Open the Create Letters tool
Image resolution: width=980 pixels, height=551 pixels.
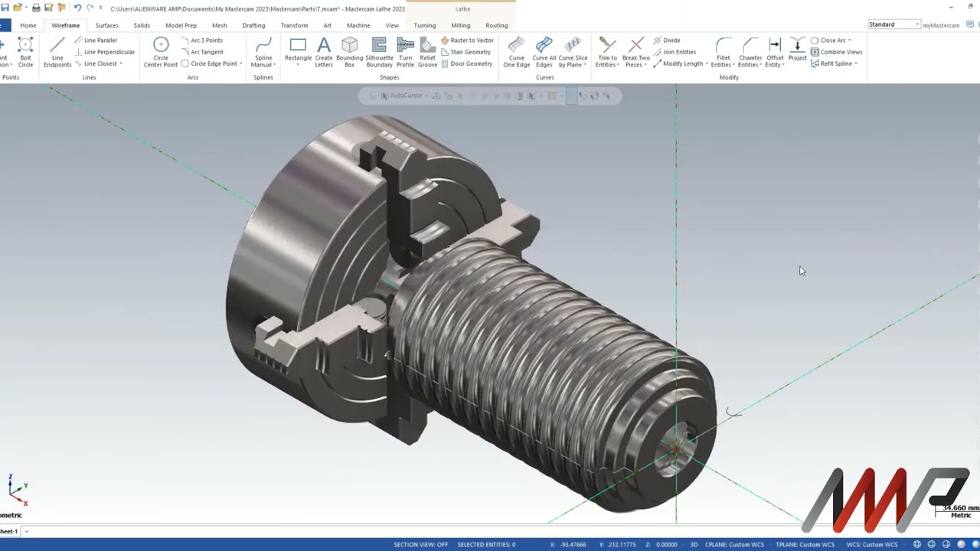click(324, 52)
